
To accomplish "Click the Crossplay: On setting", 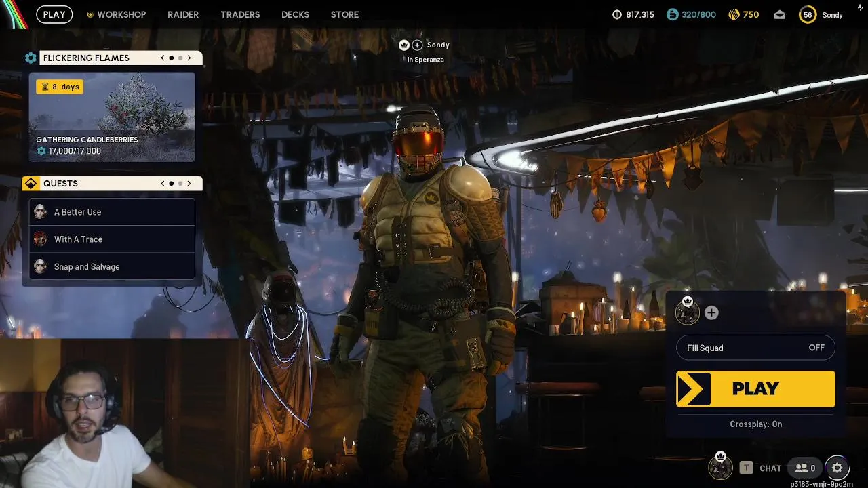I will [755, 424].
